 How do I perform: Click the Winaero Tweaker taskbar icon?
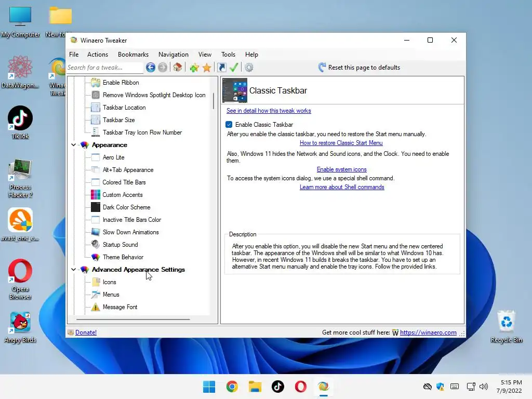tap(323, 387)
